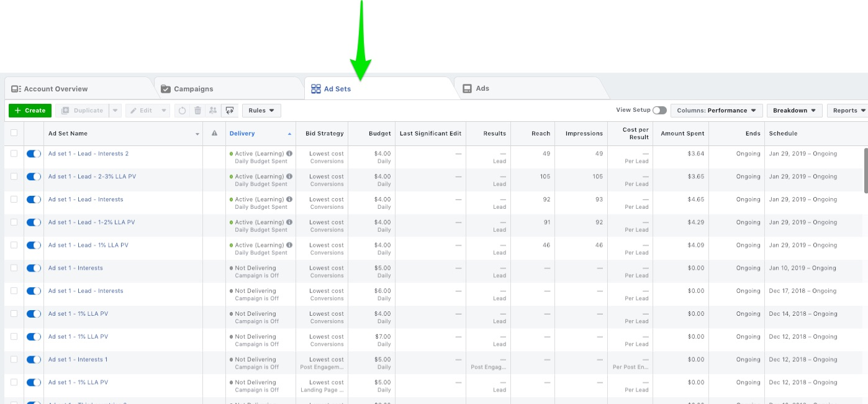
Task: Expand the Columns: Performance dropdown
Action: tap(717, 110)
